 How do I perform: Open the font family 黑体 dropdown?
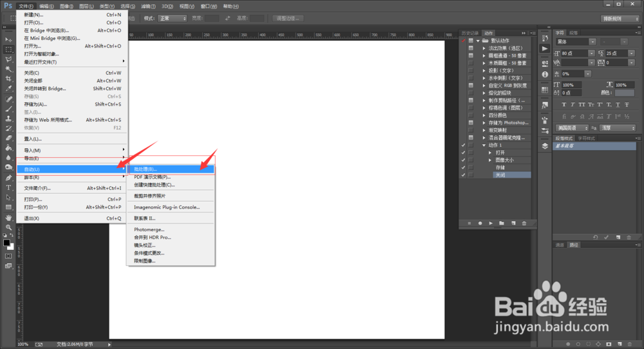click(x=592, y=42)
